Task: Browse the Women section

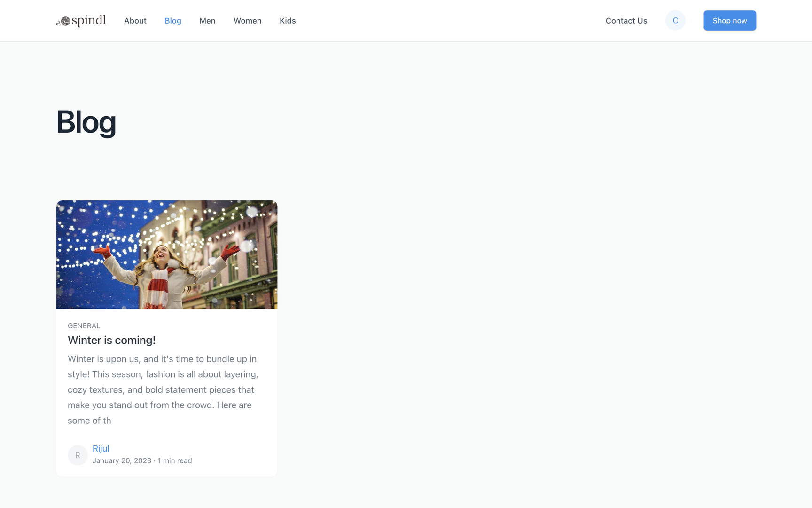Action: 248,21
